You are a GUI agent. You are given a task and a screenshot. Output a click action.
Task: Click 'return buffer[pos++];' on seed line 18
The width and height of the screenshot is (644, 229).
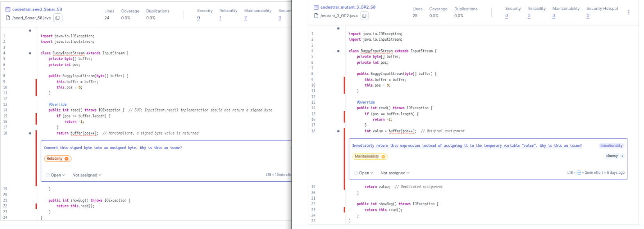[x=77, y=133]
